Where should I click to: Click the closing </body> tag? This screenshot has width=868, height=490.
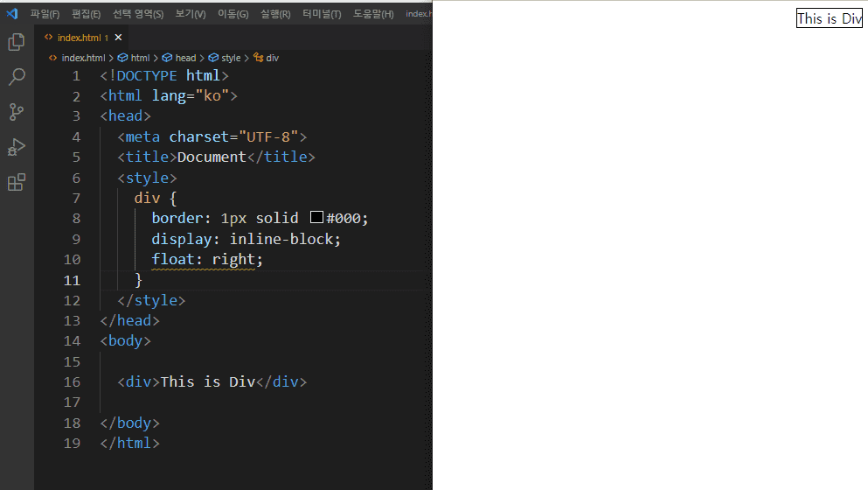[x=130, y=423]
